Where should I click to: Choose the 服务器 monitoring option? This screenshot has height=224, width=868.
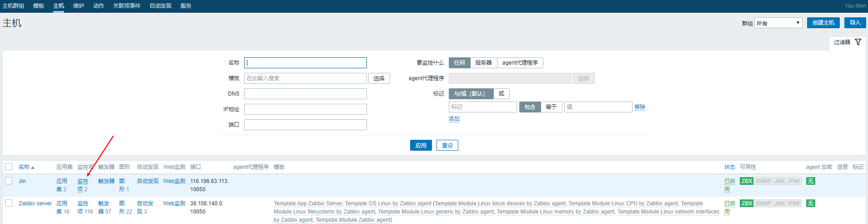483,63
